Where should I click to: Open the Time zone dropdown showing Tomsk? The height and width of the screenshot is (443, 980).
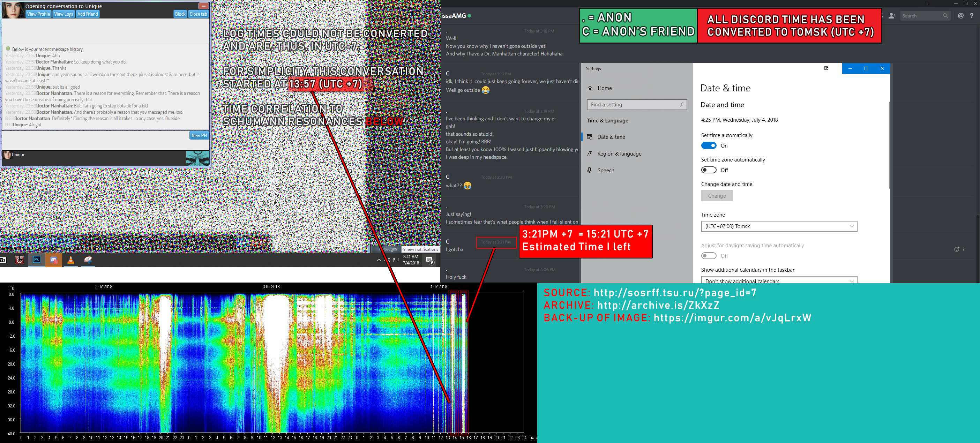[x=779, y=226]
